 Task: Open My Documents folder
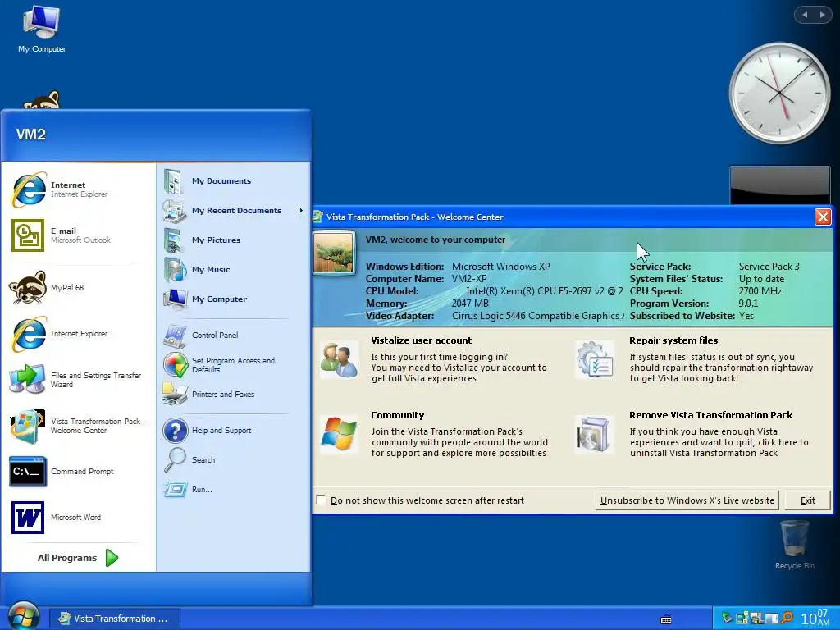pyautogui.click(x=234, y=181)
